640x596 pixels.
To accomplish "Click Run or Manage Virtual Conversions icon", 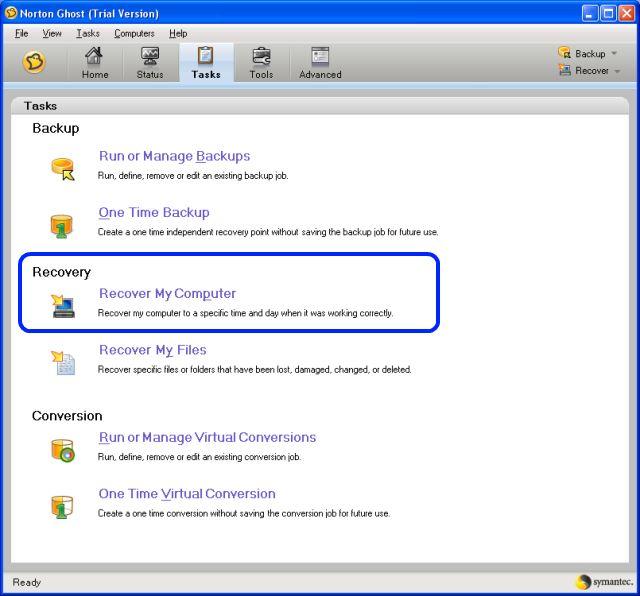I will click(62, 450).
